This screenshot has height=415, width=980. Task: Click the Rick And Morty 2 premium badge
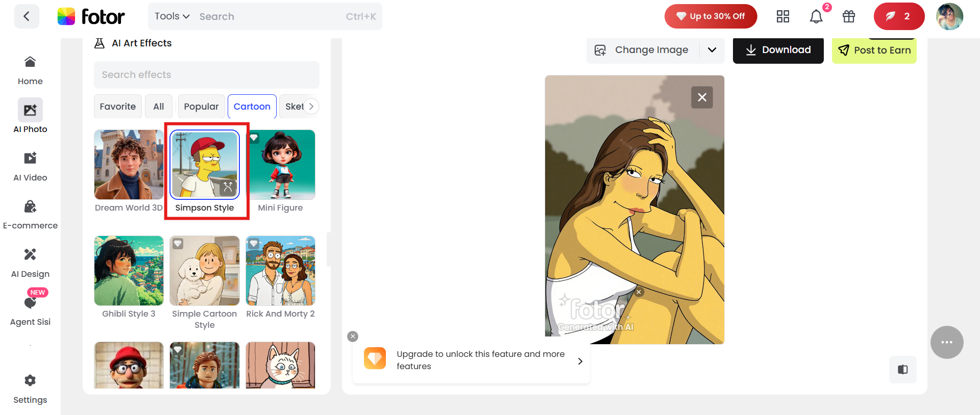point(254,244)
